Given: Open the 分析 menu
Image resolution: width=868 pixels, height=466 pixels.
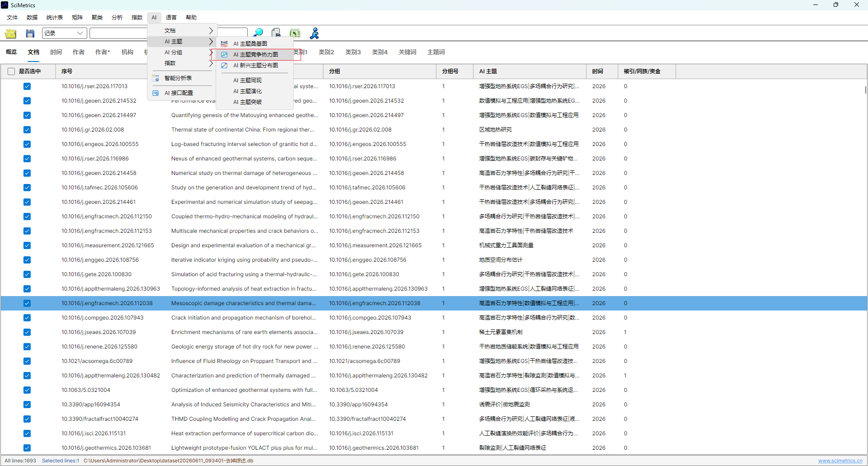Looking at the screenshot, I should coord(117,18).
